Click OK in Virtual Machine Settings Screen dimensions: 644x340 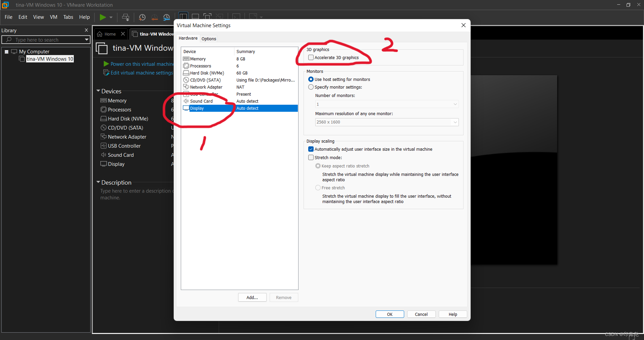[390, 314]
